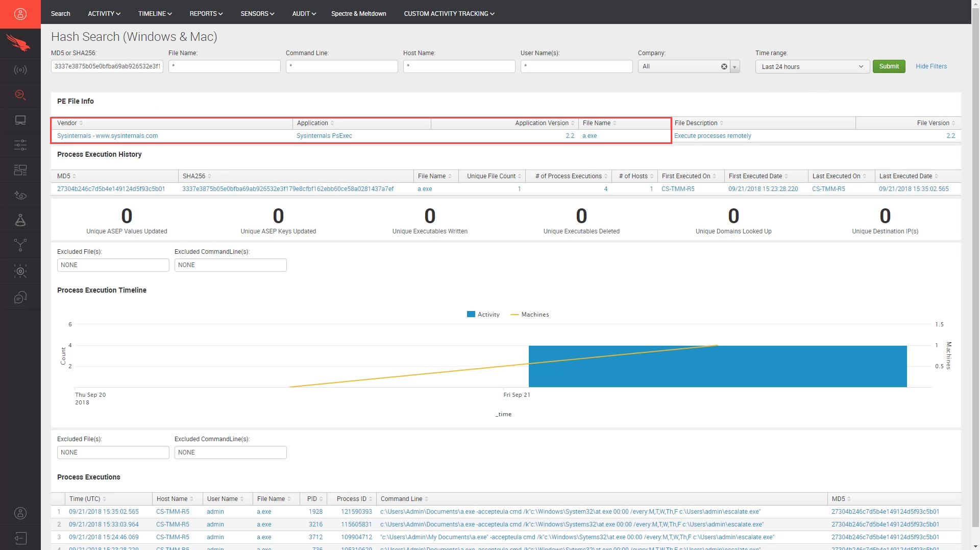Click the Unique Executables Written count
The height and width of the screenshot is (550, 980).
click(x=430, y=216)
